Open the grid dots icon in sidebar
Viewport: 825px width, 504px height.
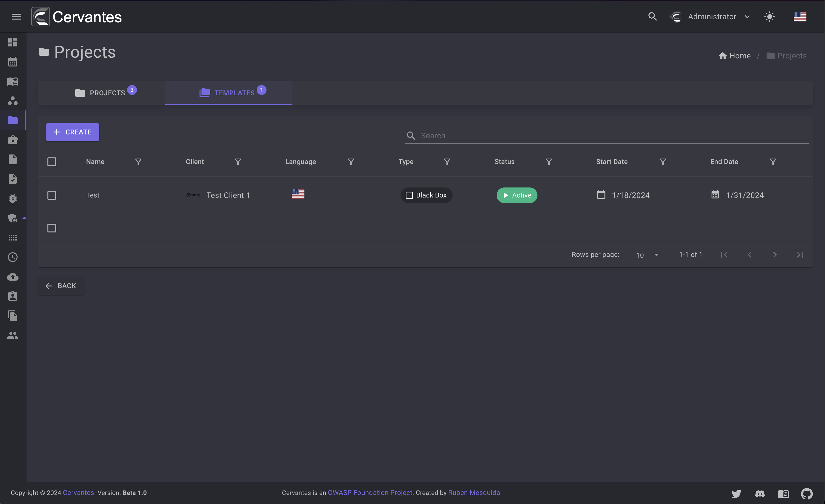pos(13,238)
